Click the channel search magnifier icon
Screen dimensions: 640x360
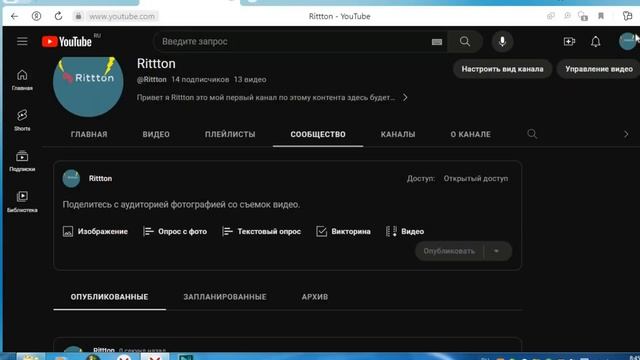[532, 134]
